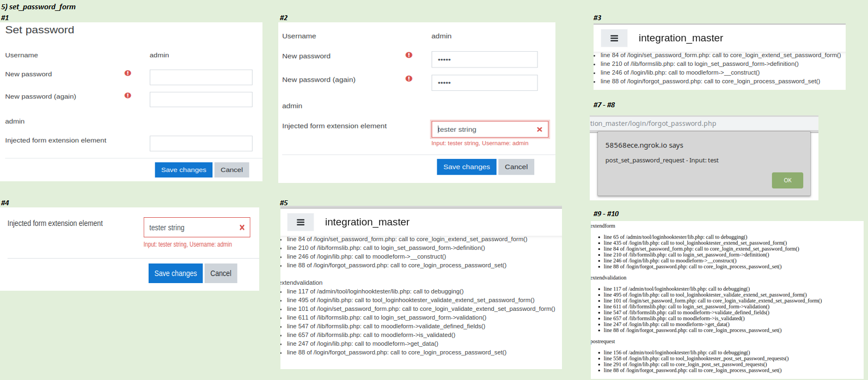Image resolution: width=868 pixels, height=380 pixels.
Task: Click 'line 210 of /lib/formslib.php' in panel #3
Action: pyautogui.click(x=699, y=64)
